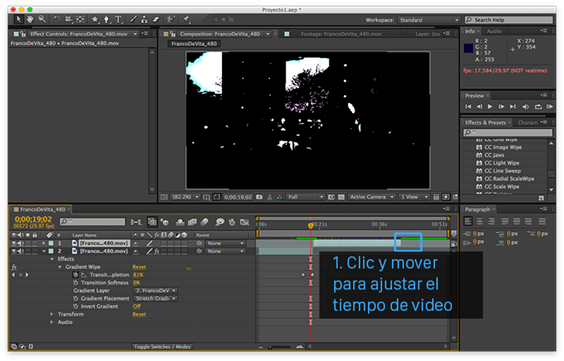Click the Auto-keyframe stopwatch icon

[232, 223]
